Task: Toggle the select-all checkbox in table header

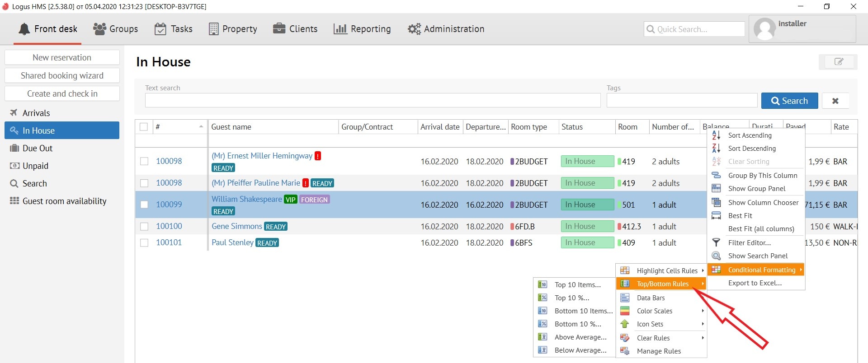Action: pyautogui.click(x=144, y=127)
